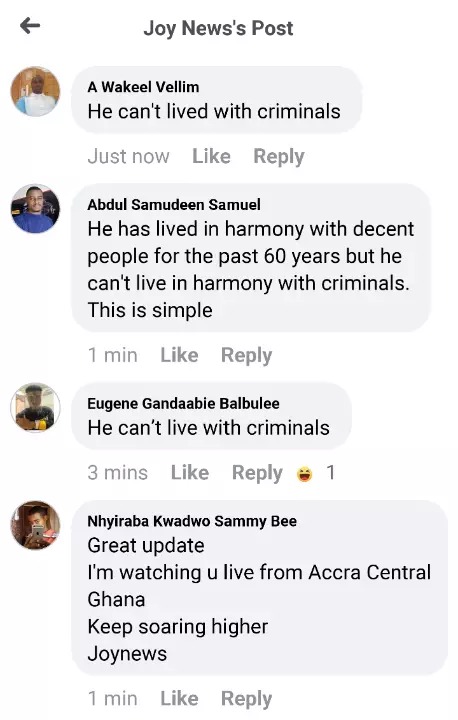Reply to Abdul Samudeen Samuel's comment

247,355
